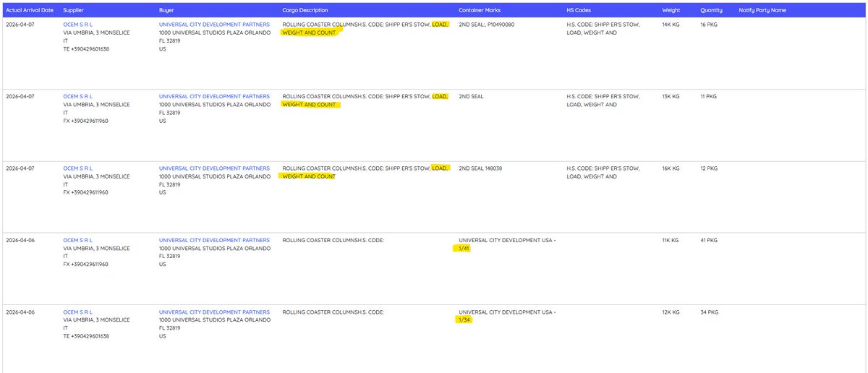Image resolution: width=868 pixels, height=373 pixels.
Task: Open OCEM S R L link in 41 PKG row
Action: 78,240
